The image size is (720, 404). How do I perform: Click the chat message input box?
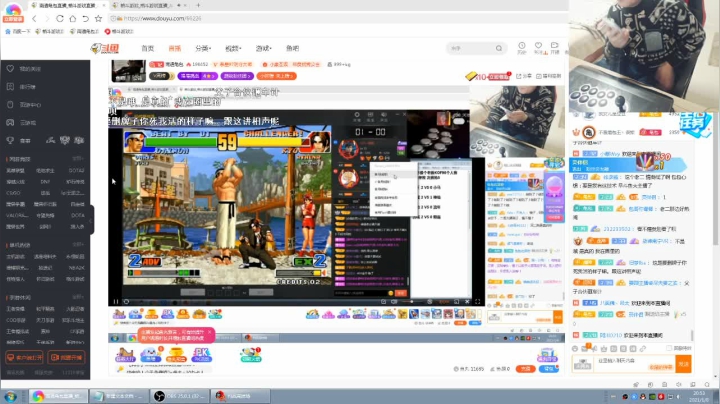[634, 364]
